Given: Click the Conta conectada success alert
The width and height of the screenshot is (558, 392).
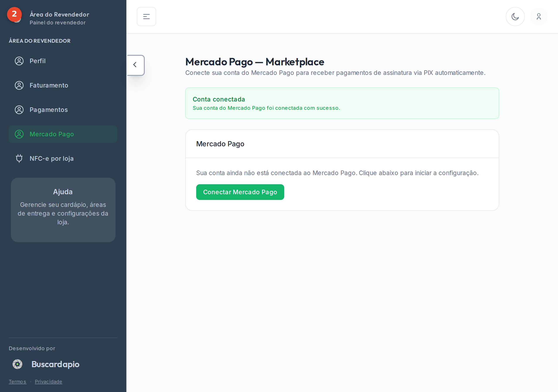Looking at the screenshot, I should coord(342,103).
